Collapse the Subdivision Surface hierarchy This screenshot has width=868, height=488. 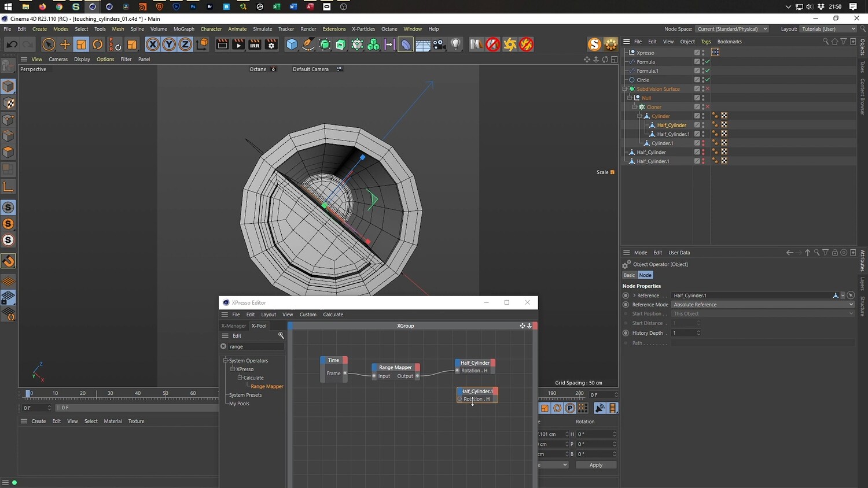click(x=625, y=89)
